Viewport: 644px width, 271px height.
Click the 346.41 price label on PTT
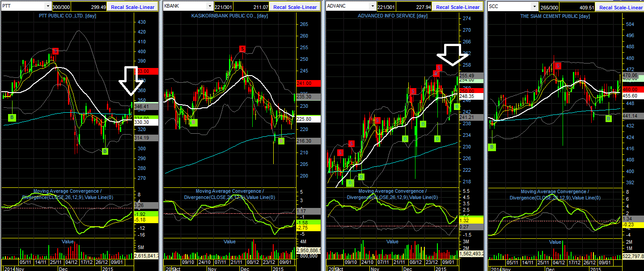coord(146,106)
